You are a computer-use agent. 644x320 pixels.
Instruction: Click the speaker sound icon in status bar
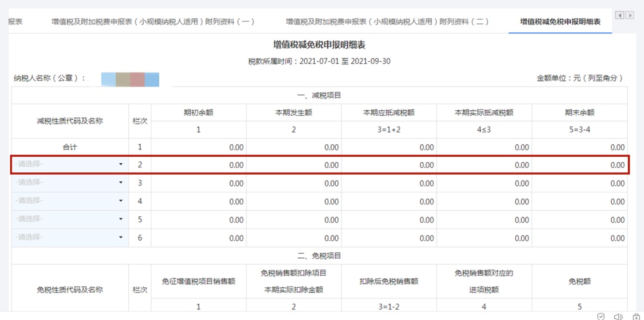pyautogui.click(x=618, y=316)
